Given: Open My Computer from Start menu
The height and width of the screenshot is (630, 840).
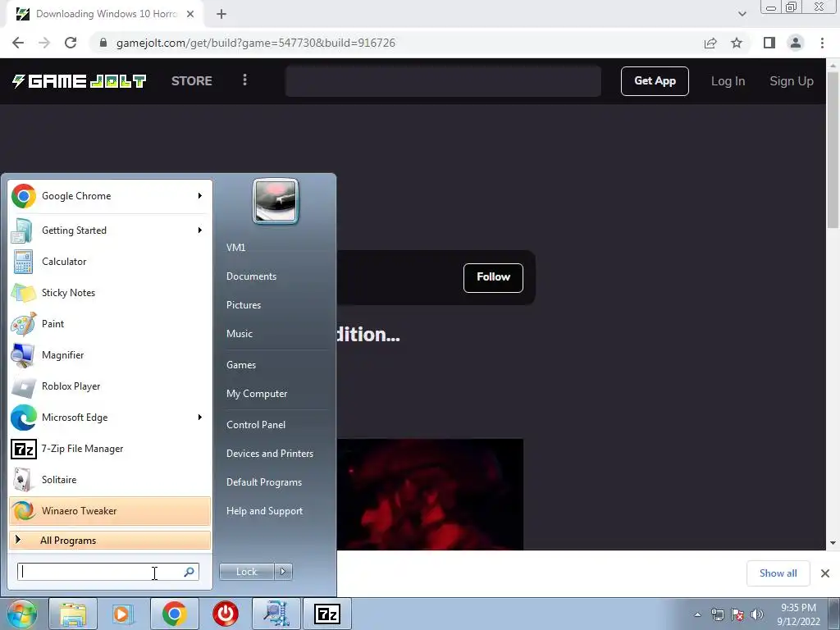Looking at the screenshot, I should [x=257, y=394].
